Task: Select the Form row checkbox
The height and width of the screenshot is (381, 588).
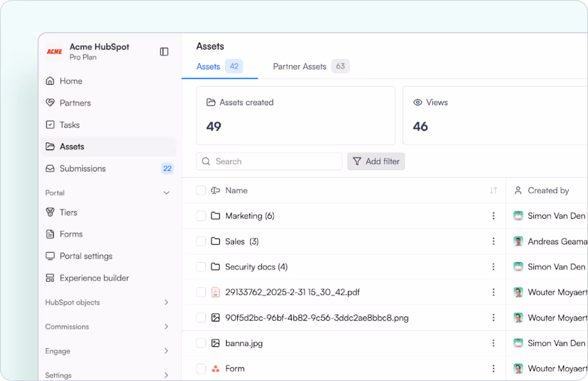Action: tap(201, 369)
